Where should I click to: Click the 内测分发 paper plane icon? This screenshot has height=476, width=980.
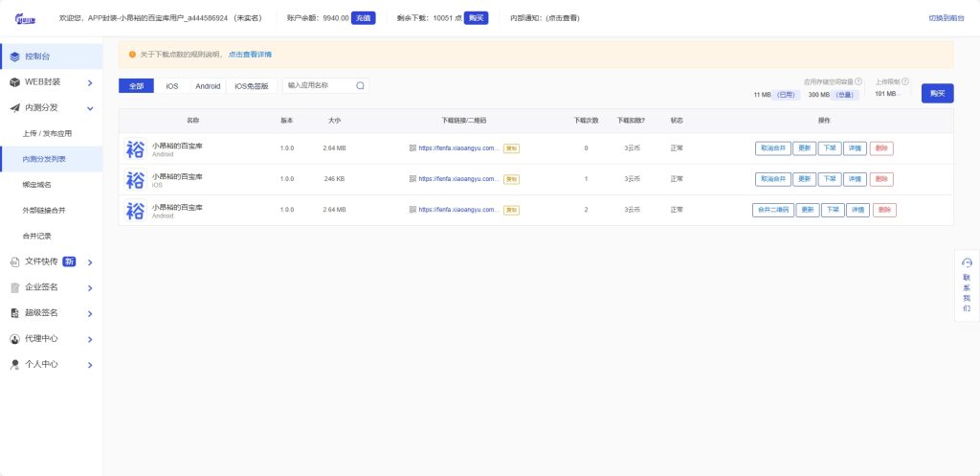(x=15, y=107)
